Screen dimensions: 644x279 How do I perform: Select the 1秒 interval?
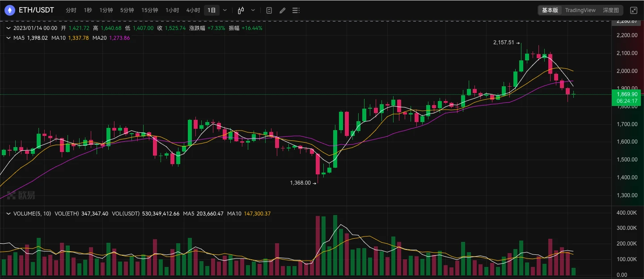pos(88,10)
